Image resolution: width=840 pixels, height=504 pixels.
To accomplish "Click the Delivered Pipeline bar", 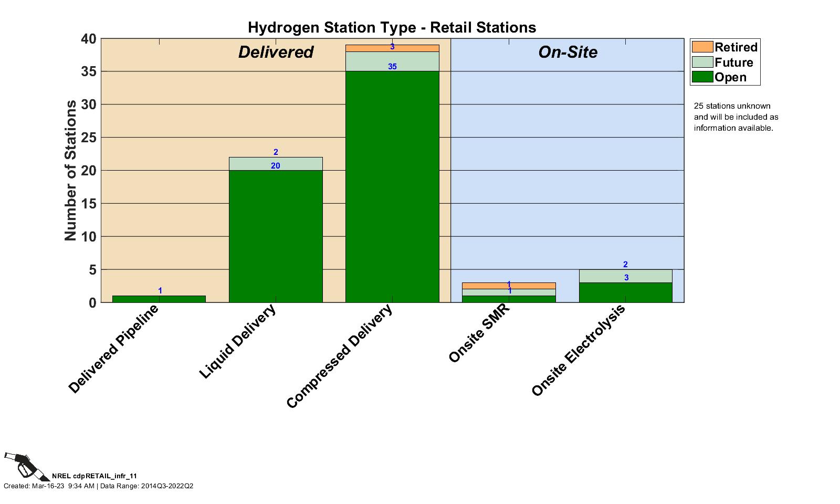I will pyautogui.click(x=159, y=299).
